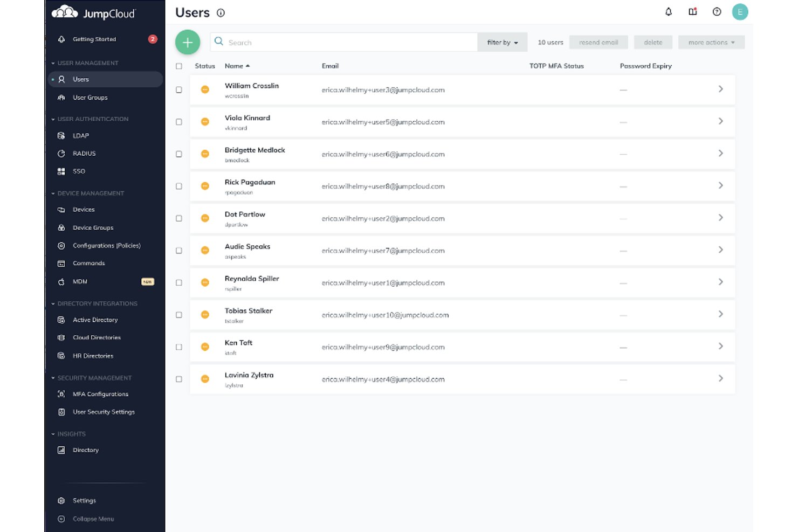
Task: Click the MDM apple icon in sidebar
Action: click(61, 282)
